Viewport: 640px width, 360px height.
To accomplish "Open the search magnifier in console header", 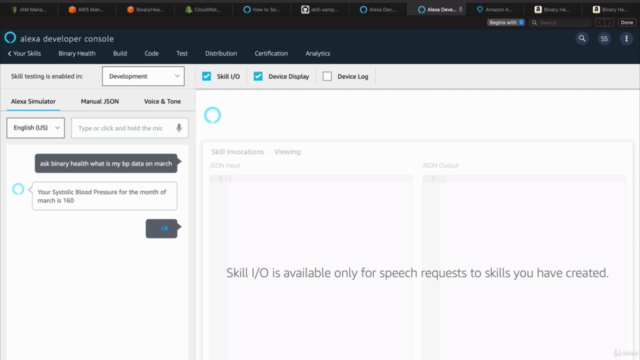I will click(x=582, y=38).
